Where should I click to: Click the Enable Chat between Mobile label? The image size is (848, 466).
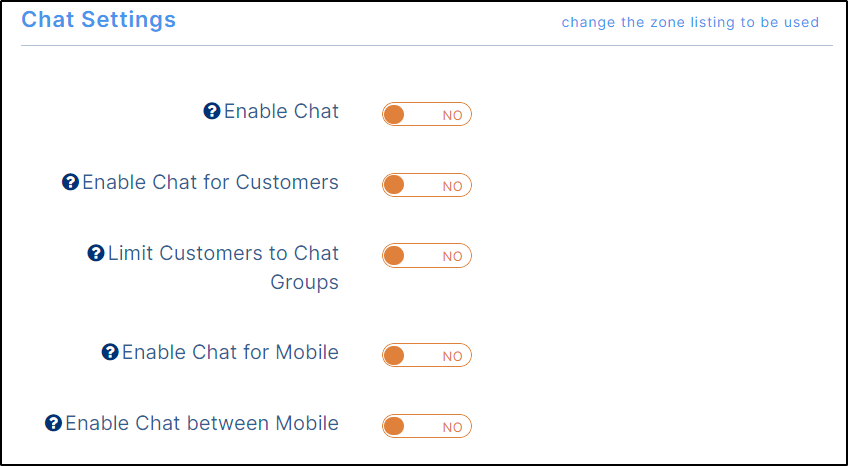tap(202, 423)
